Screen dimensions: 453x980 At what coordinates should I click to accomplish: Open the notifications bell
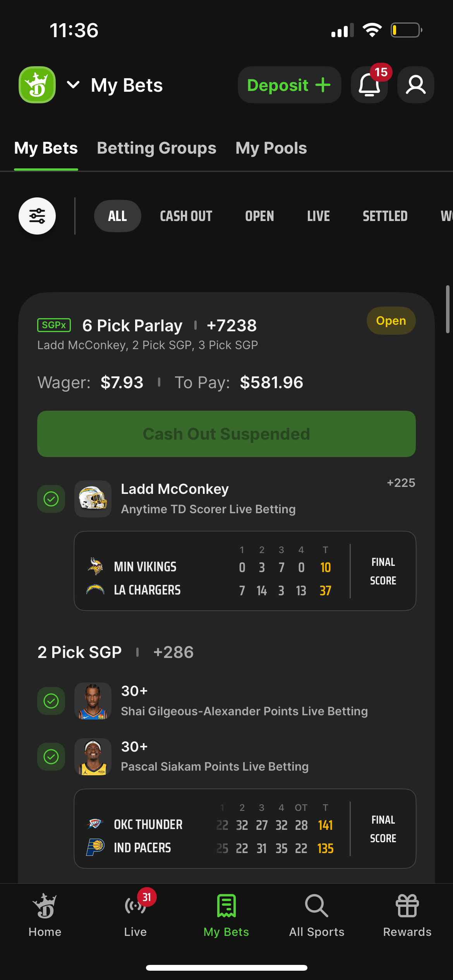coord(369,85)
